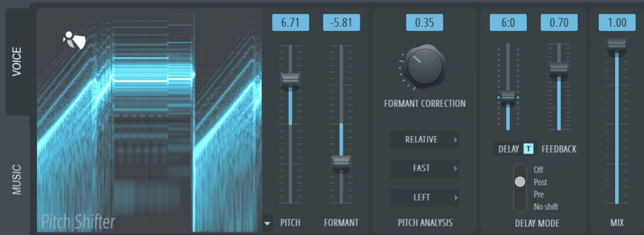Click the pitch value field 6.71

point(290,23)
